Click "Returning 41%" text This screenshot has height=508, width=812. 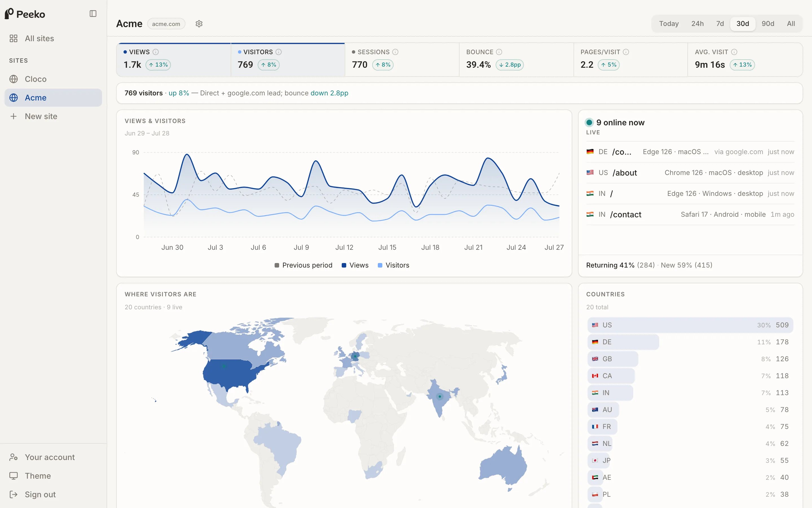coord(610,265)
